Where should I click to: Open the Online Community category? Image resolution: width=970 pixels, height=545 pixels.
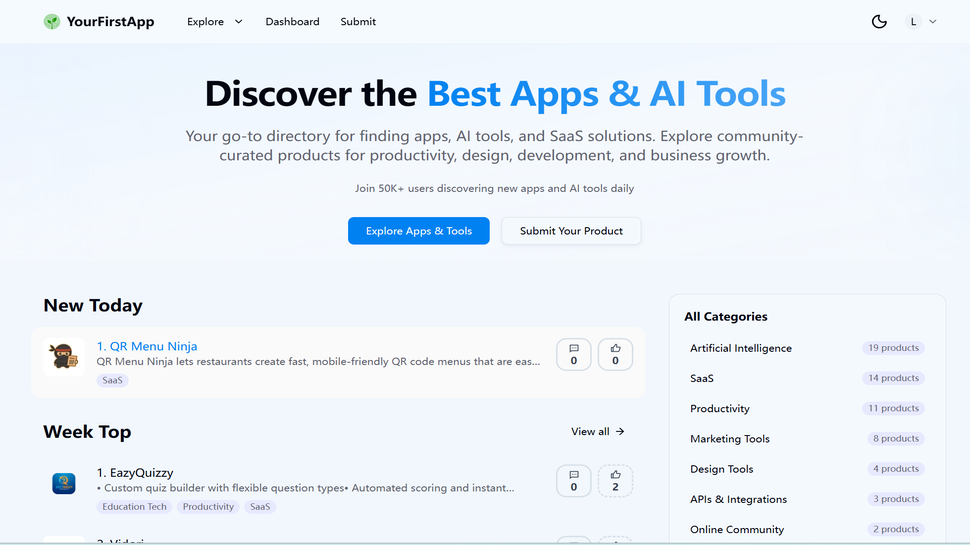point(737,530)
